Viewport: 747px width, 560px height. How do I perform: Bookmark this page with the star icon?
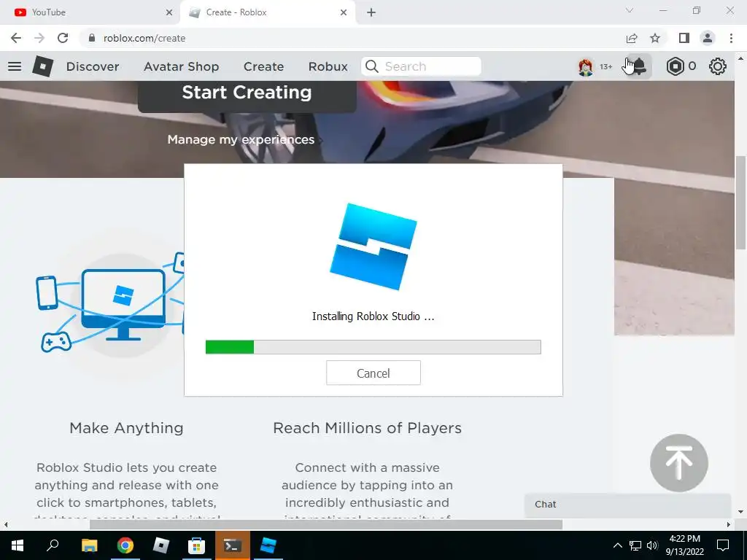[656, 38]
